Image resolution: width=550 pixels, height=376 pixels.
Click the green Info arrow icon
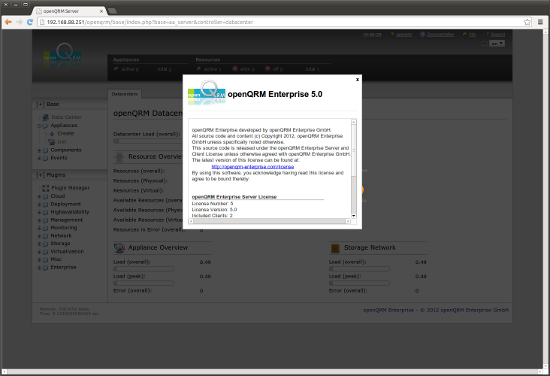click(465, 34)
